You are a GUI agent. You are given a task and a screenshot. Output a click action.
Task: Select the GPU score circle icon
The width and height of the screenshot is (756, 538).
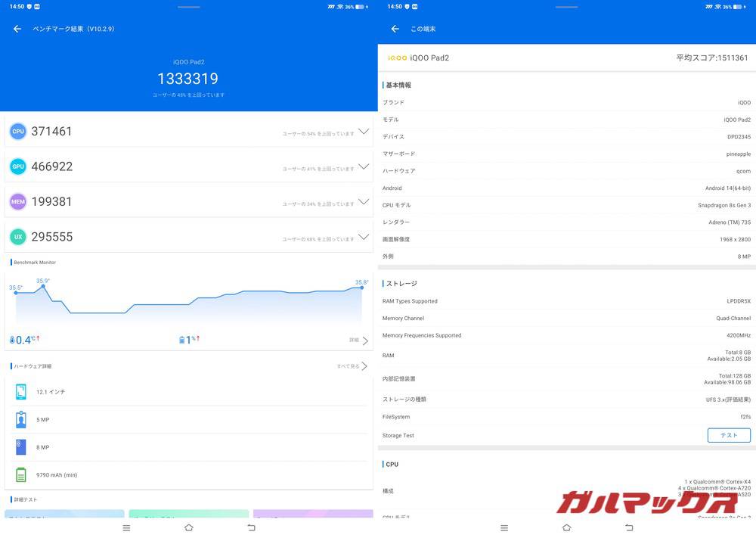tap(17, 166)
